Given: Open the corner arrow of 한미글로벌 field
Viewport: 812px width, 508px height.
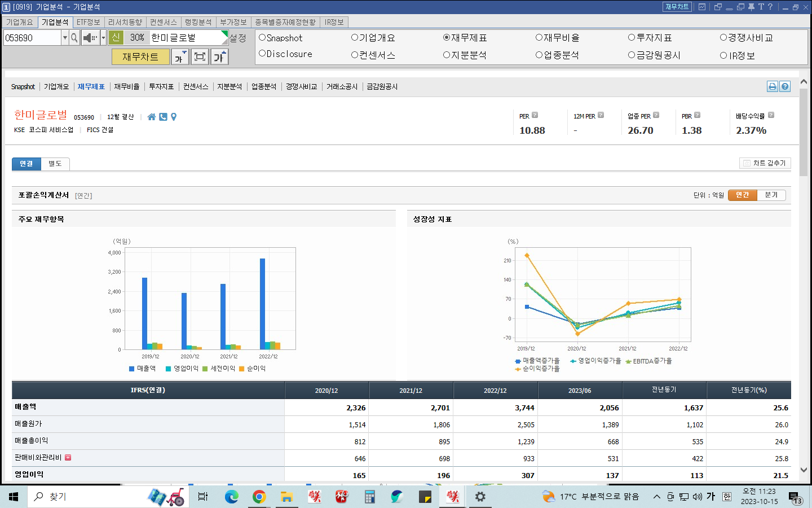Looking at the screenshot, I should coord(224,34).
